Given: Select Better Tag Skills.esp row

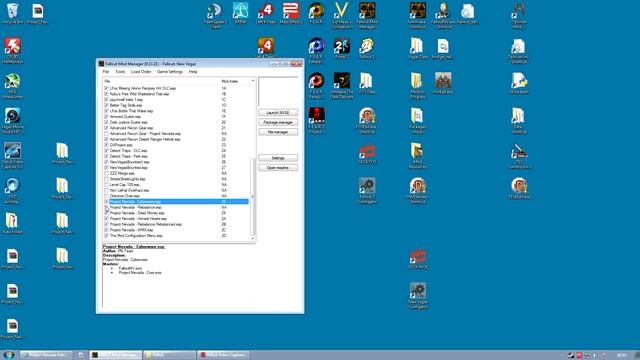Looking at the screenshot, I should pyautogui.click(x=176, y=105).
